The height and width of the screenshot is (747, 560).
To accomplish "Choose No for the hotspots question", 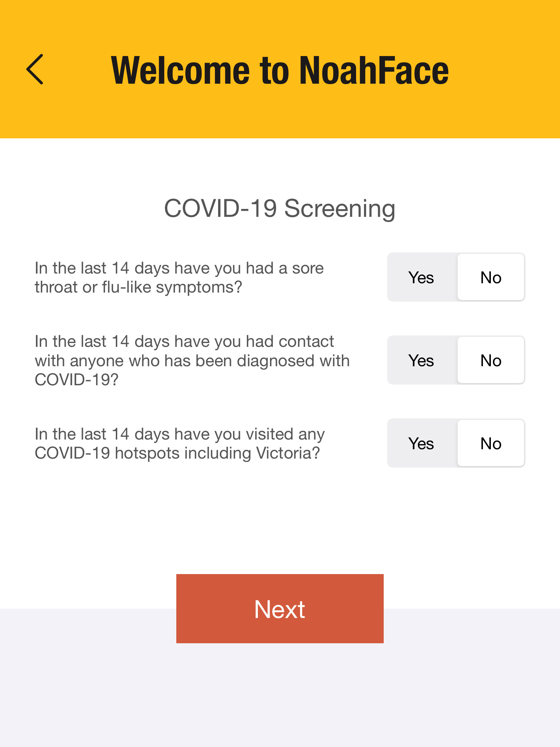I will (x=491, y=444).
